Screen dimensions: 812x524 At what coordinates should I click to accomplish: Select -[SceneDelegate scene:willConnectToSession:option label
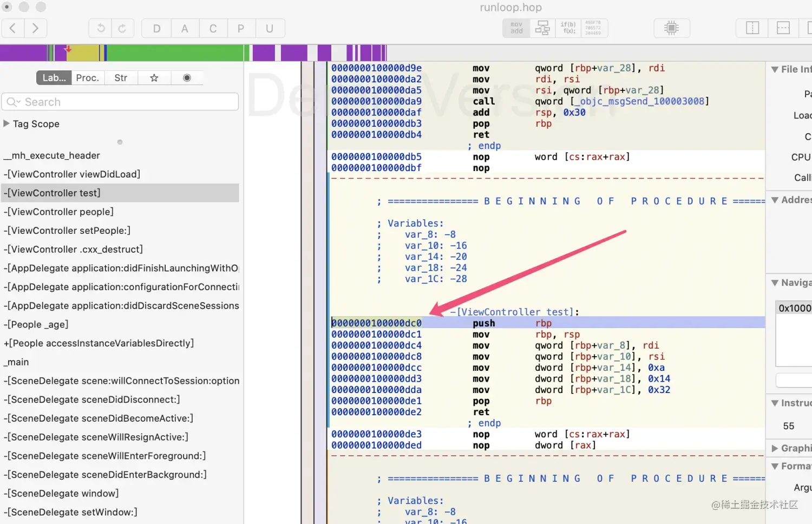(120, 381)
